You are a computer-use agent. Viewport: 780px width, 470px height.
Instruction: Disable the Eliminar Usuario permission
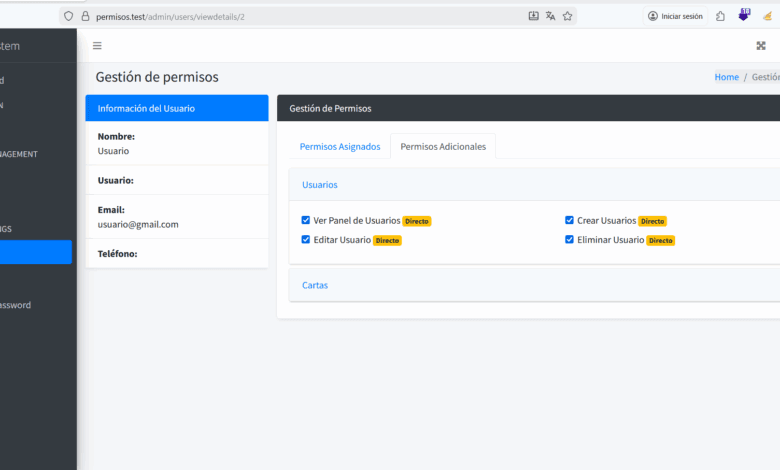[x=569, y=240]
